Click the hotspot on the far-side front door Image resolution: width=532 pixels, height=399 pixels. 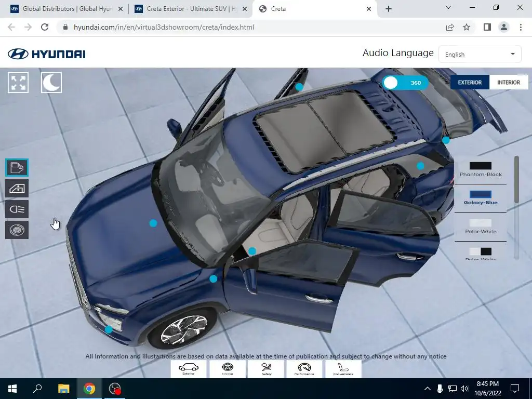click(x=299, y=87)
